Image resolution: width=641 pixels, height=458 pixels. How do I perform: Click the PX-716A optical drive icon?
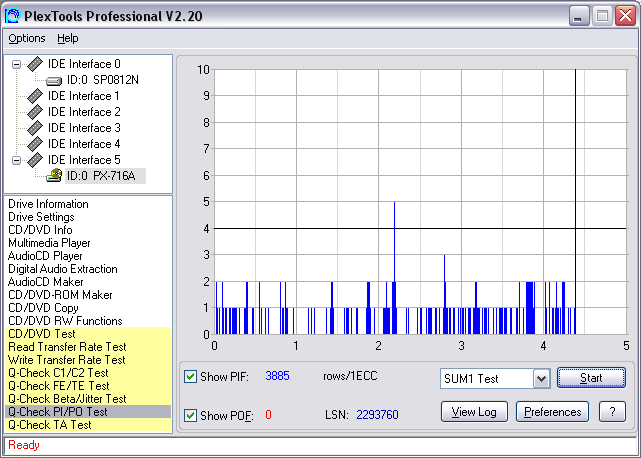[54, 175]
